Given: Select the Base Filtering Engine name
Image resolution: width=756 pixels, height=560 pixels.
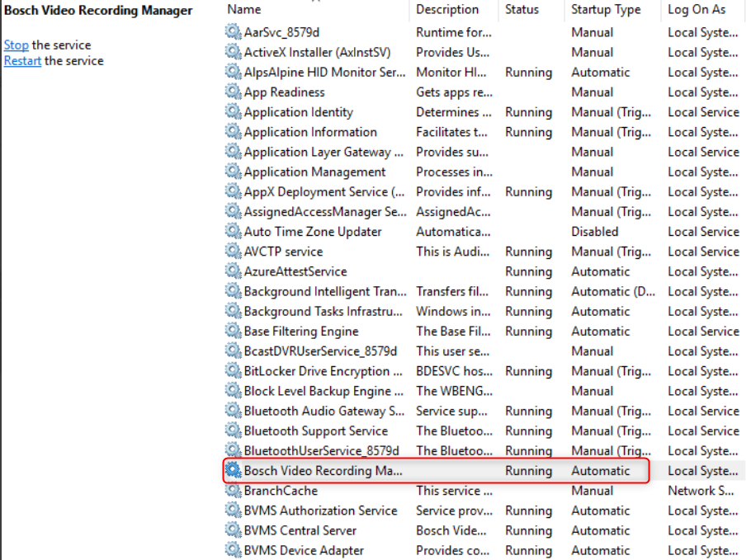Looking at the screenshot, I should 301,331.
